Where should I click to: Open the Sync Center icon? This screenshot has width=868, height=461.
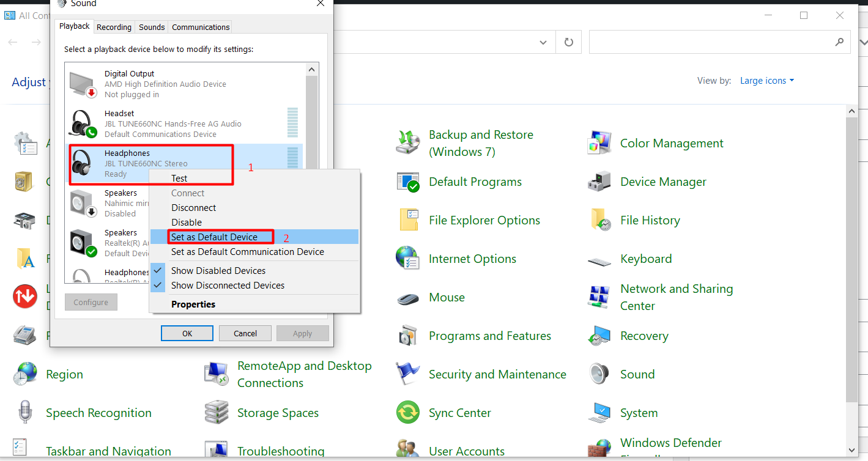click(x=407, y=413)
